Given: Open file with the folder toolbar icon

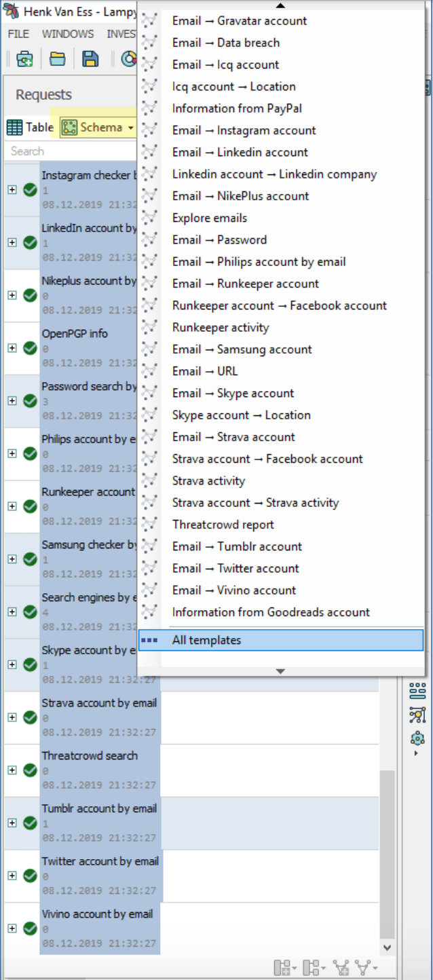Looking at the screenshot, I should pyautogui.click(x=58, y=59).
